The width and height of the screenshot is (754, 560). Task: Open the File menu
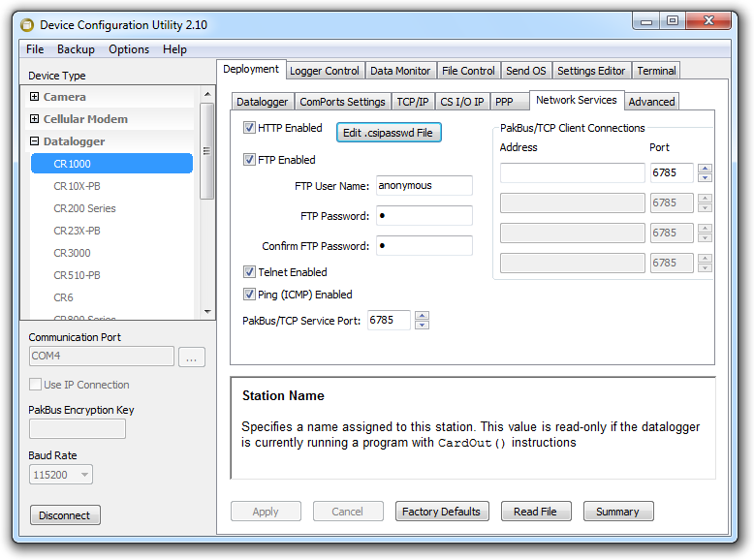pos(35,49)
